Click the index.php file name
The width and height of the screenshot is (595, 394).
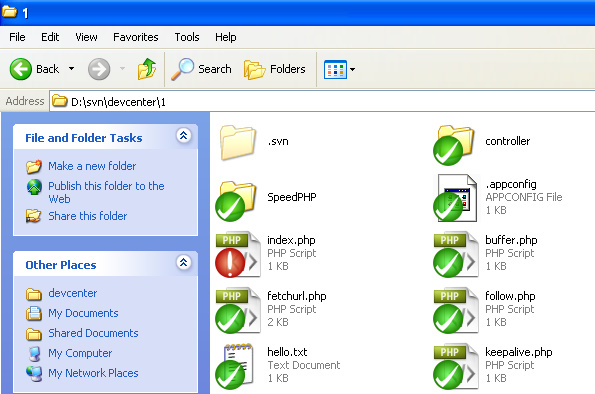coord(291,240)
